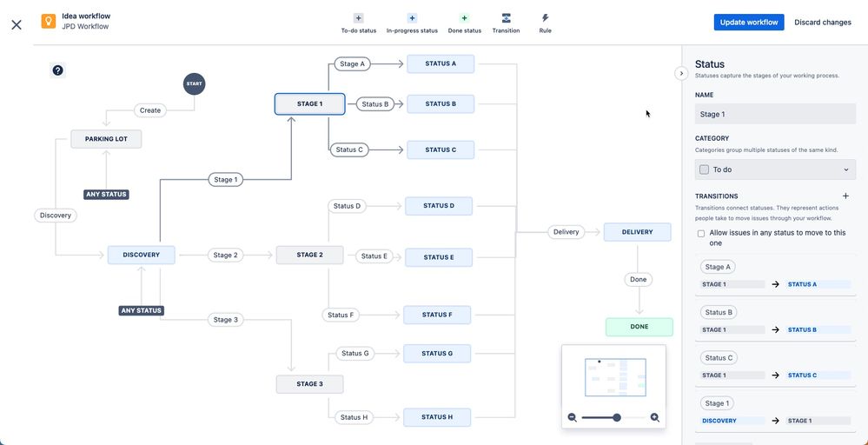Click the Status B transition label on canvas
Screen dimensions: 868x445
click(375, 103)
